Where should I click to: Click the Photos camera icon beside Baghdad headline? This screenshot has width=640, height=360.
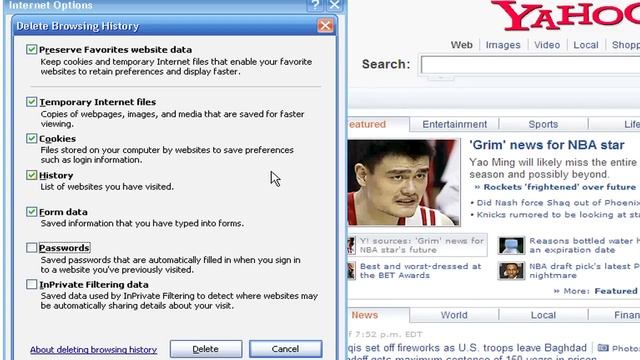(603, 348)
